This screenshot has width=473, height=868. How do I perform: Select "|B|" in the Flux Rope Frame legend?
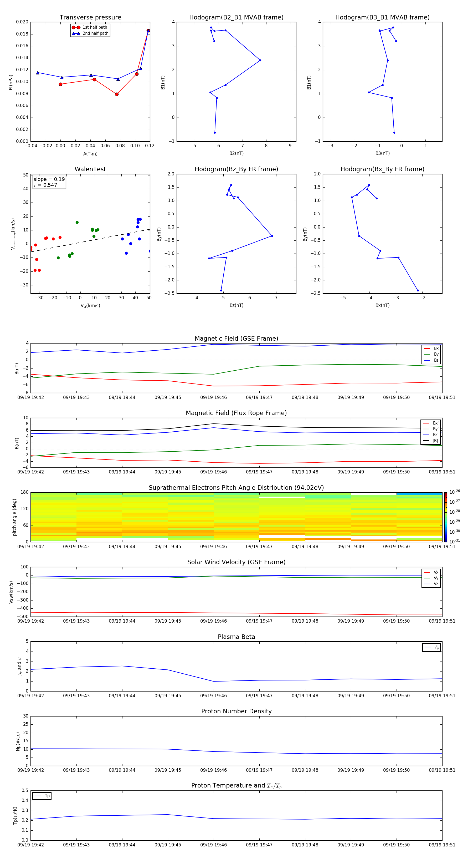pyautogui.click(x=431, y=441)
